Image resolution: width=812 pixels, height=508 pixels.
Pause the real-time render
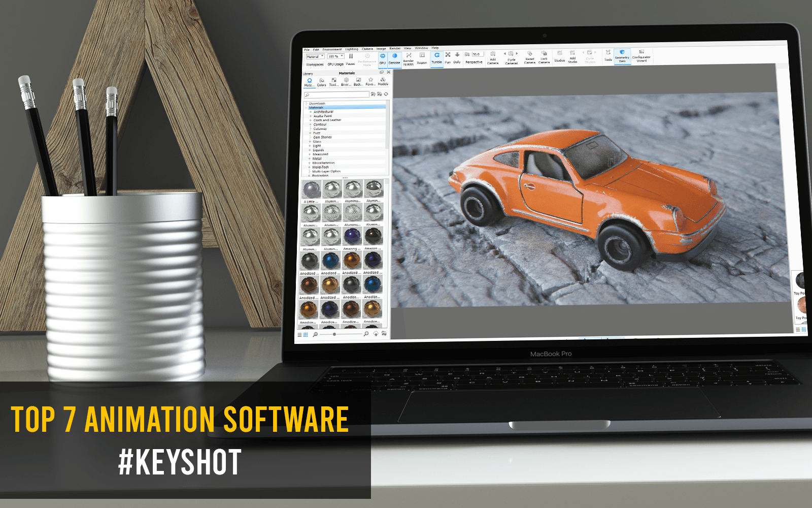point(351,59)
